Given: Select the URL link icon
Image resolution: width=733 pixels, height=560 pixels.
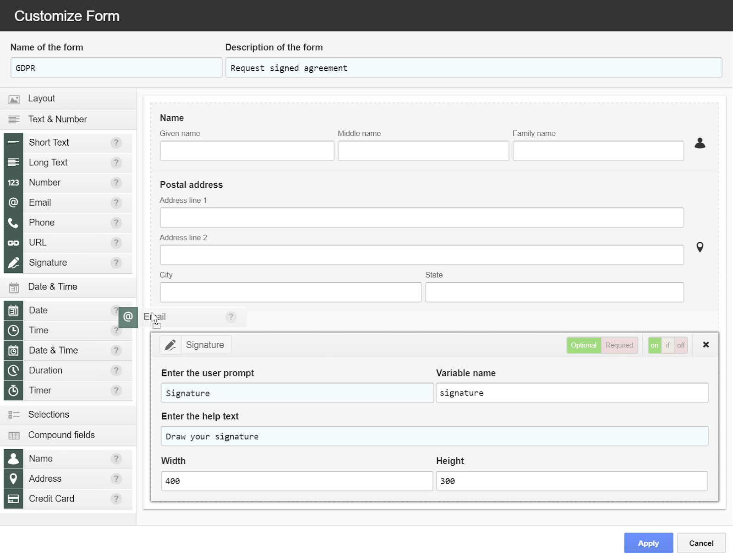Looking at the screenshot, I should pos(13,243).
